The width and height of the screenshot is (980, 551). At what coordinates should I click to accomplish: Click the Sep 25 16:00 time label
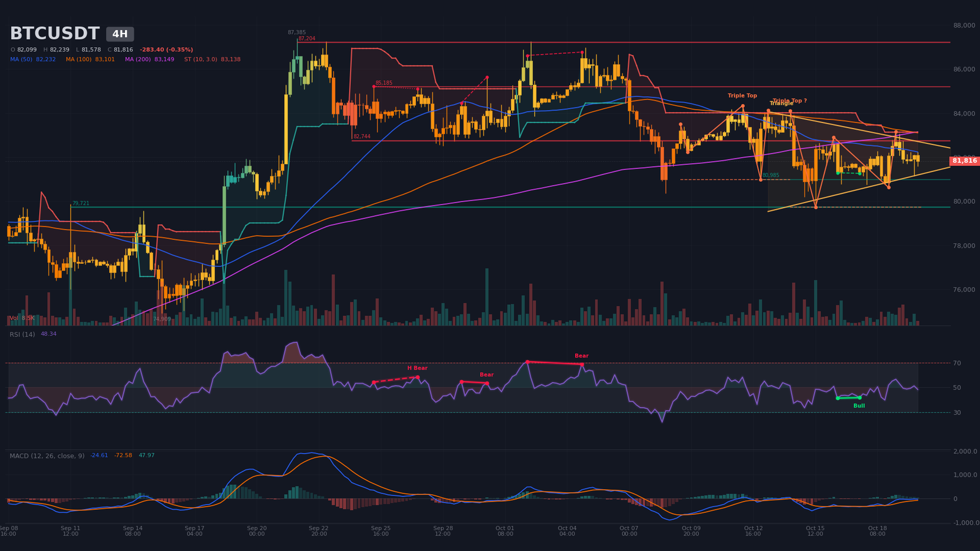tap(381, 531)
